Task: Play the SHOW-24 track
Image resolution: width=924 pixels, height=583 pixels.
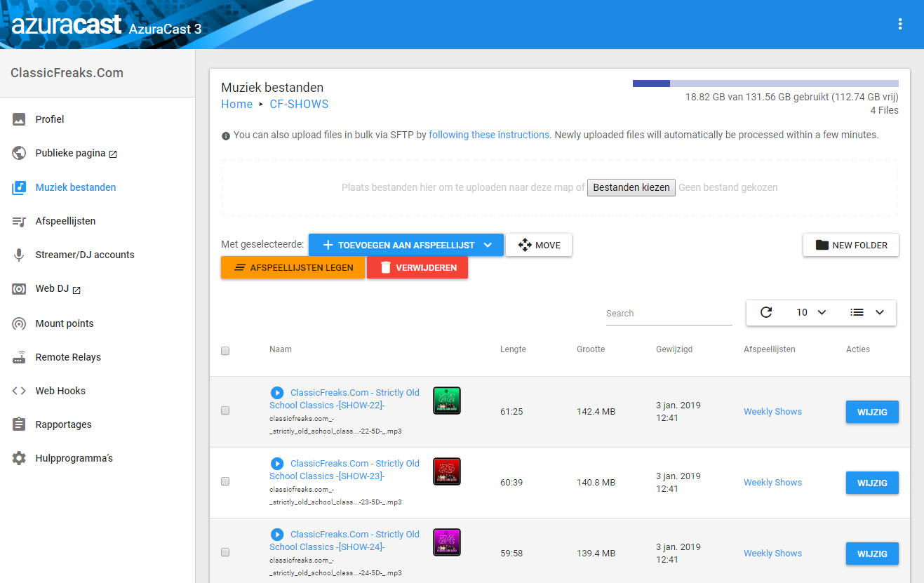Action: click(277, 535)
